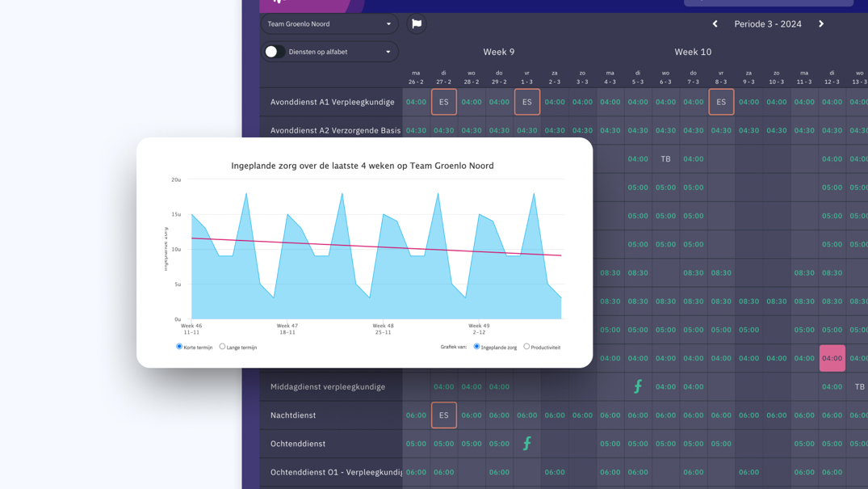Select the Productiviteit radio button
The image size is (868, 489).
tap(526, 347)
